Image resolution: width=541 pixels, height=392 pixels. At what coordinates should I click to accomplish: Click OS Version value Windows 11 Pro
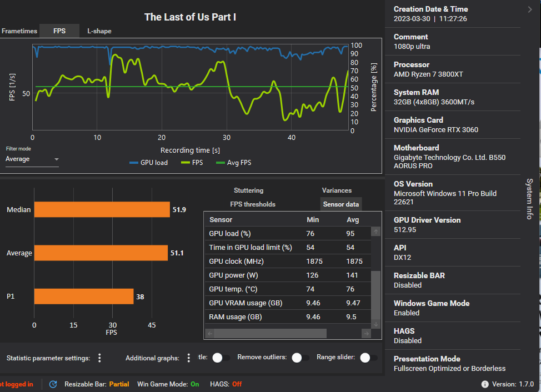445,198
